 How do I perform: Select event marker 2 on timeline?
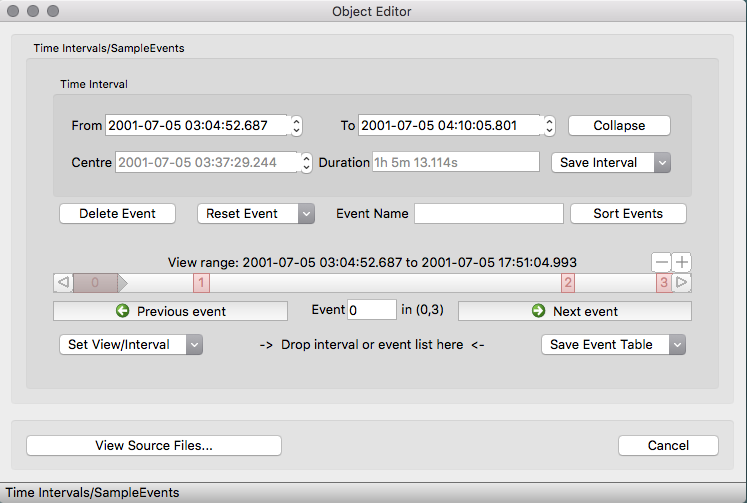pyautogui.click(x=568, y=283)
